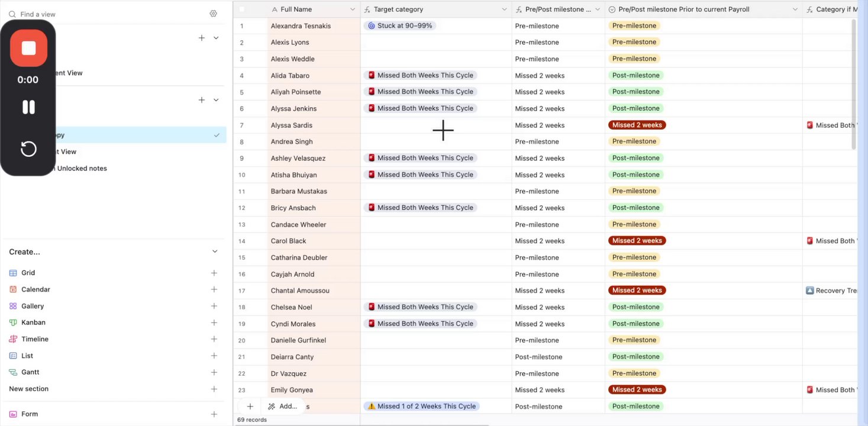Open Target category column dropdown arrow

click(505, 9)
